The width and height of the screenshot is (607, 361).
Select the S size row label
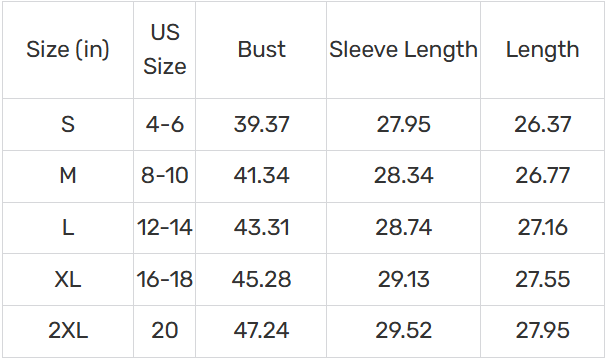click(68, 125)
